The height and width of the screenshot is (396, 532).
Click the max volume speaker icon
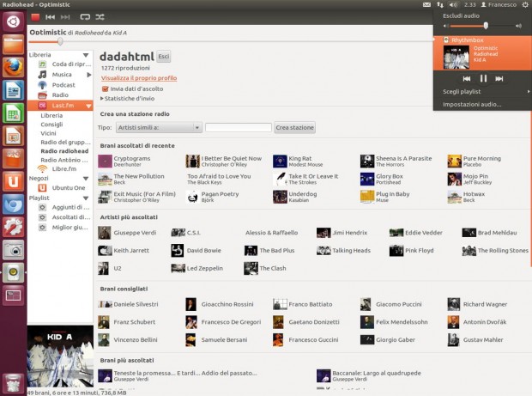[x=518, y=26]
